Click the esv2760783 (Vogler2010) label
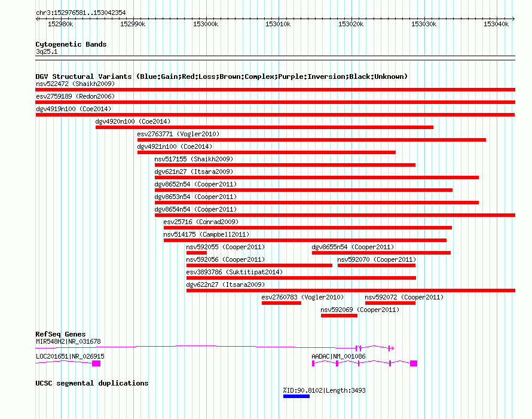The image size is (532, 419). (x=302, y=297)
